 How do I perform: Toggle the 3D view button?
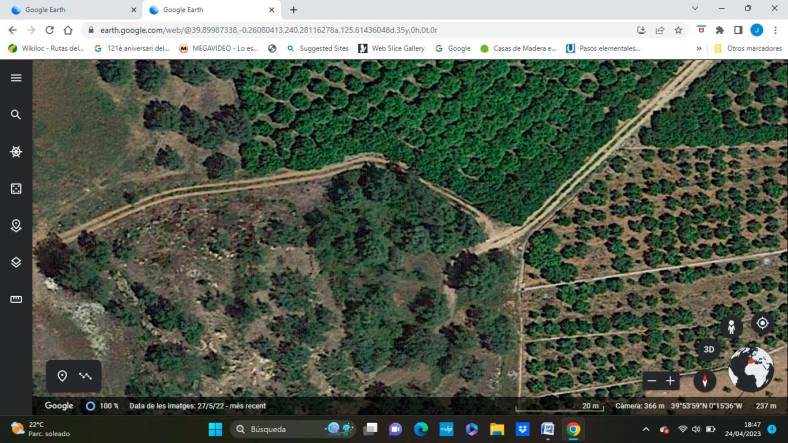click(x=709, y=349)
